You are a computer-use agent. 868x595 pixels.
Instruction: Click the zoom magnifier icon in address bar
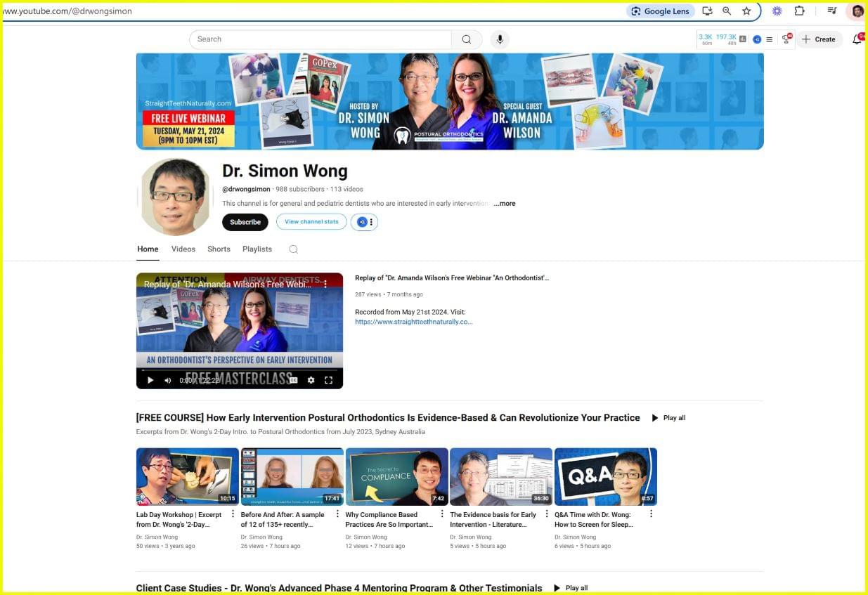click(727, 11)
